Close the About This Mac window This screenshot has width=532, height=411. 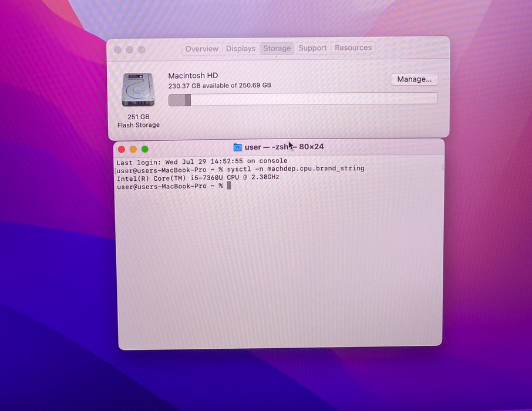click(x=117, y=50)
